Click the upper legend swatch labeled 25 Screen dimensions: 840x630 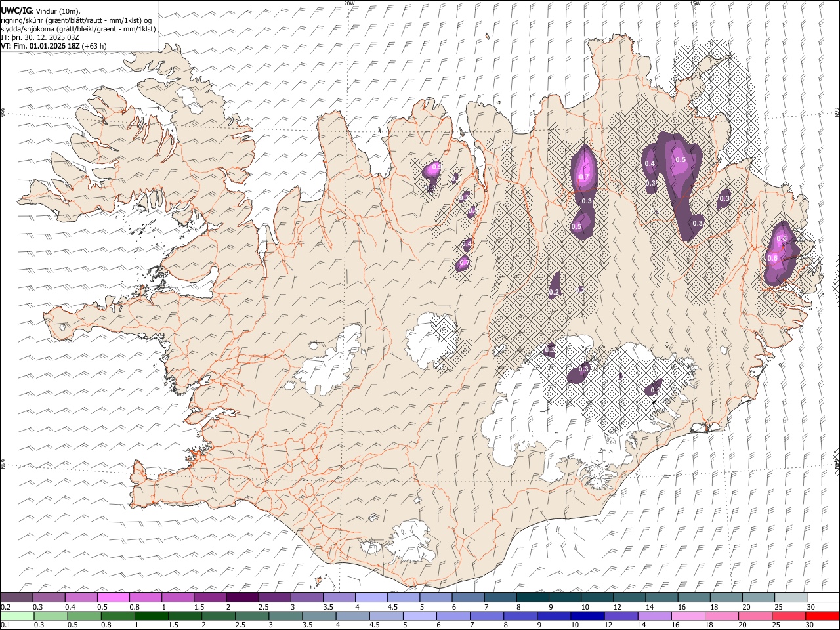tap(791, 597)
